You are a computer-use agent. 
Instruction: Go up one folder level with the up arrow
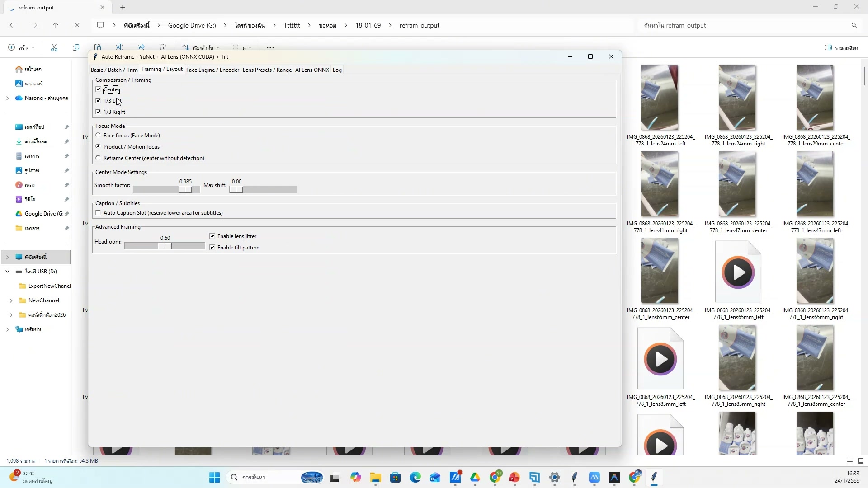click(x=56, y=25)
